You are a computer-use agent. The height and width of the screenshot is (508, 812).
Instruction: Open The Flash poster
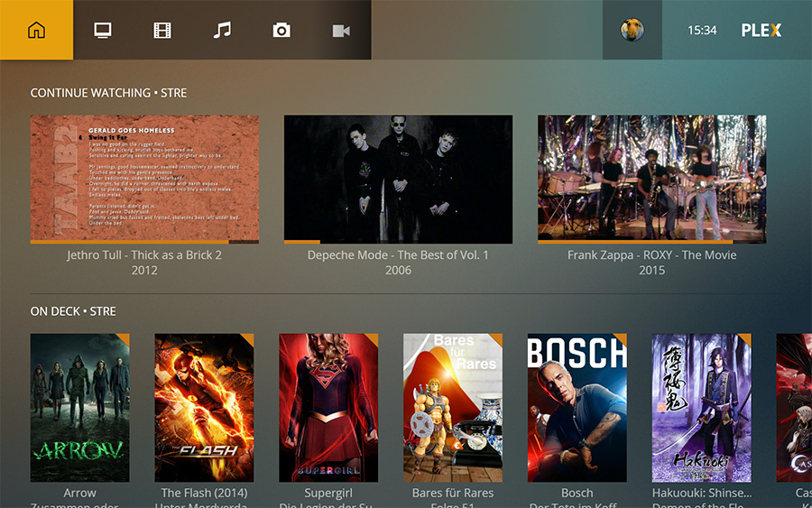[204, 408]
